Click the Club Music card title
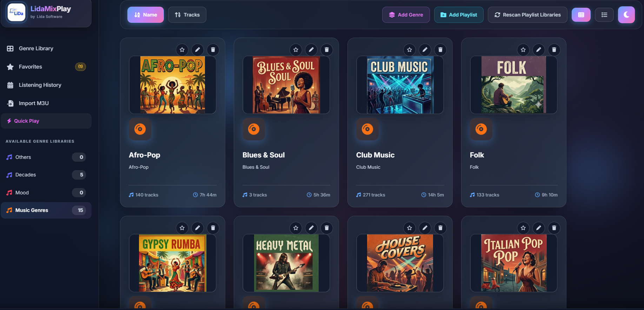The height and width of the screenshot is (310, 644). (375, 155)
